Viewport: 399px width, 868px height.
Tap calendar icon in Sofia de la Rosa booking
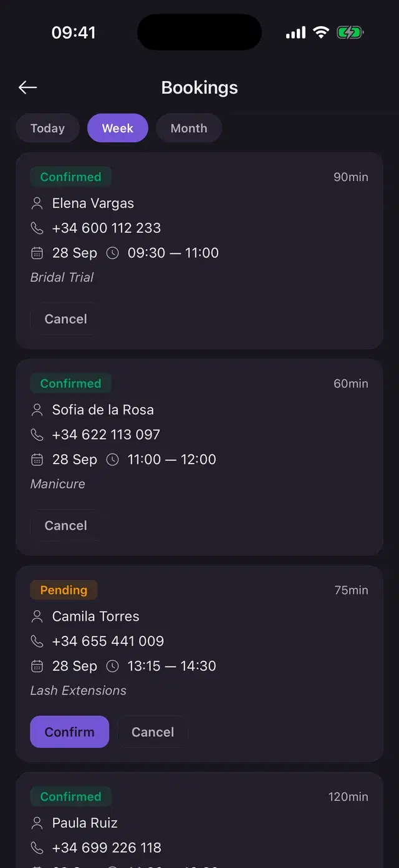pos(37,459)
